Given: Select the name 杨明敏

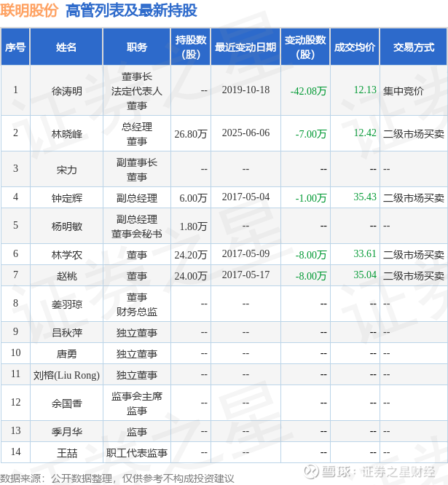Looking at the screenshot, I should [x=67, y=226].
